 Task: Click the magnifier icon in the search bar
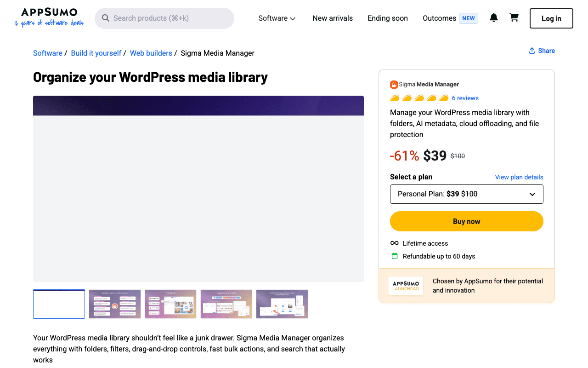(x=106, y=18)
